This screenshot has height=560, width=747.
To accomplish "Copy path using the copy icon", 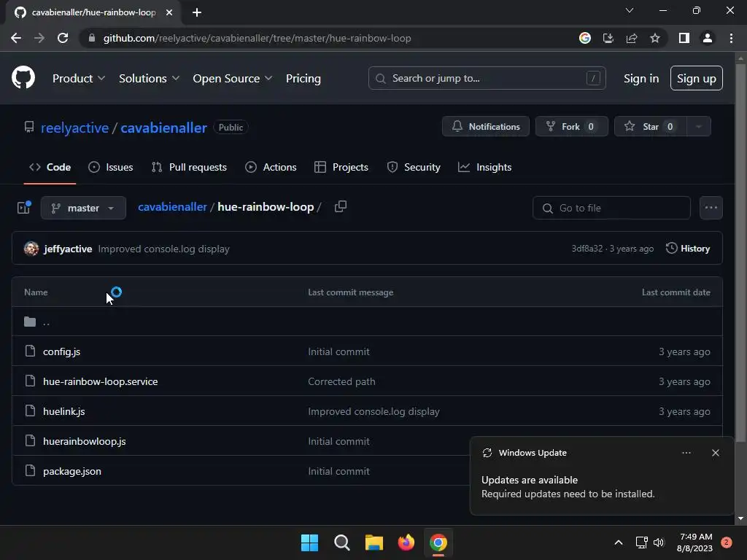I will [x=341, y=206].
